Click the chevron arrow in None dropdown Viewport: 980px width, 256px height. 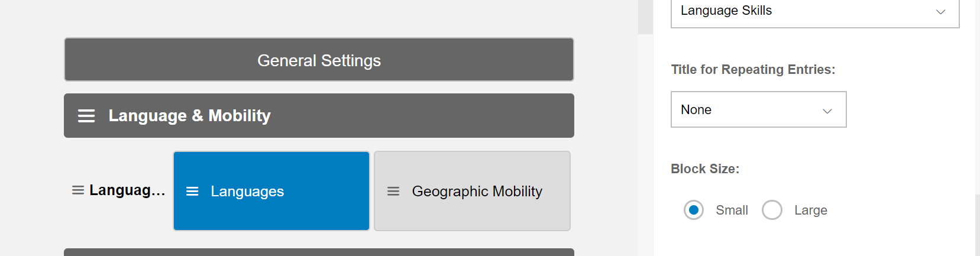click(827, 111)
